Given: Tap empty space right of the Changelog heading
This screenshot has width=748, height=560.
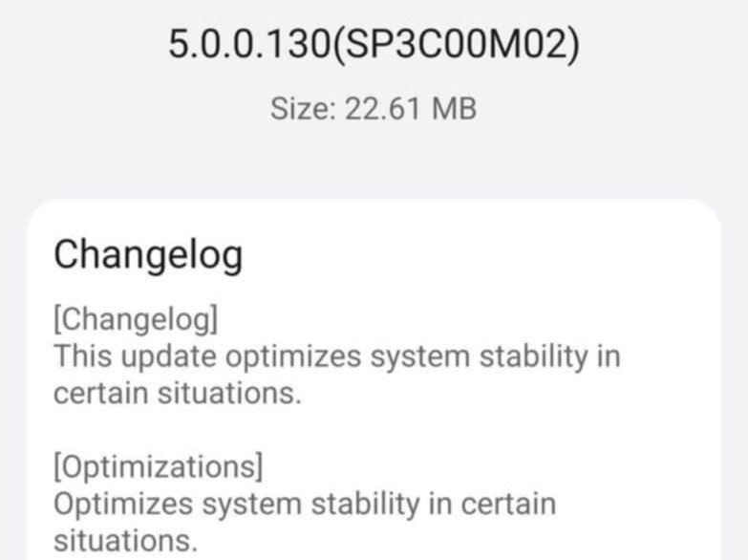Looking at the screenshot, I should tap(478, 255).
